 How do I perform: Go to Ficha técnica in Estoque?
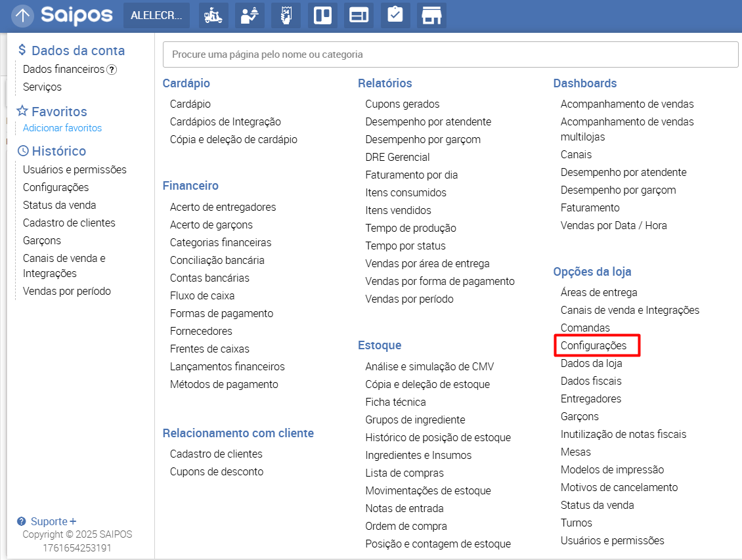click(x=395, y=402)
